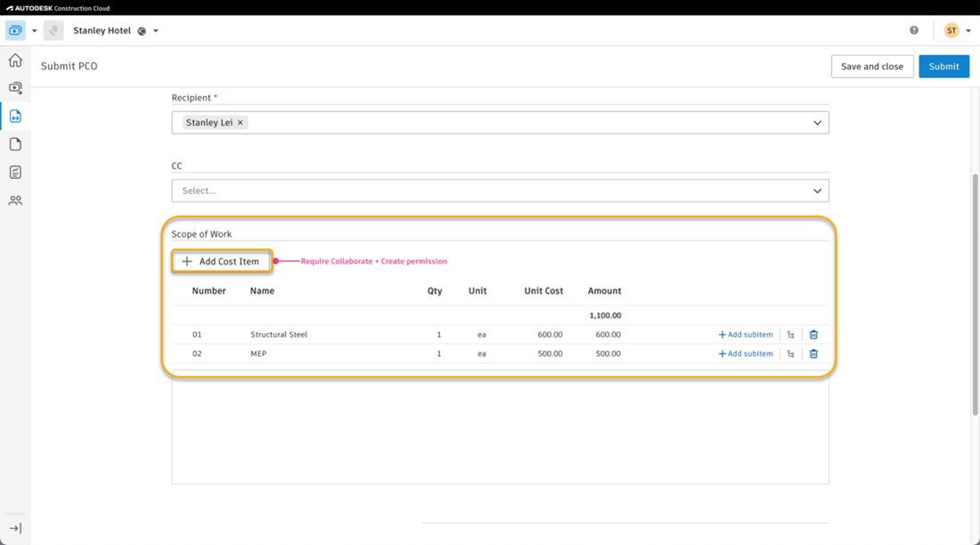Add subitem to MEP row

[746, 354]
